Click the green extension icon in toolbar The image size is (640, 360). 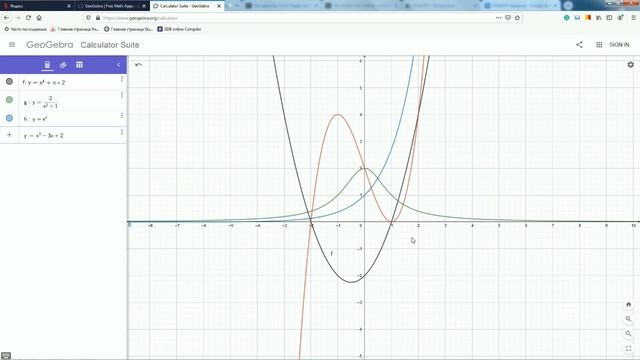(567, 18)
